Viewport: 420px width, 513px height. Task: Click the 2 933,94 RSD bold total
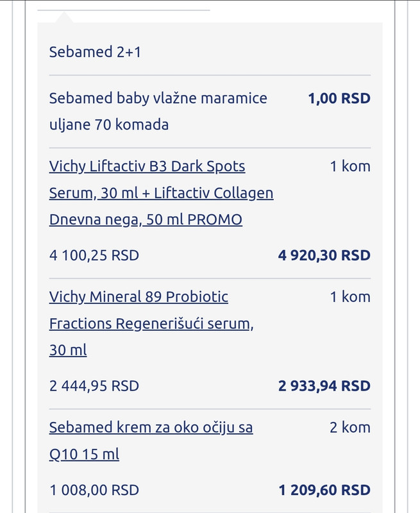tap(324, 386)
